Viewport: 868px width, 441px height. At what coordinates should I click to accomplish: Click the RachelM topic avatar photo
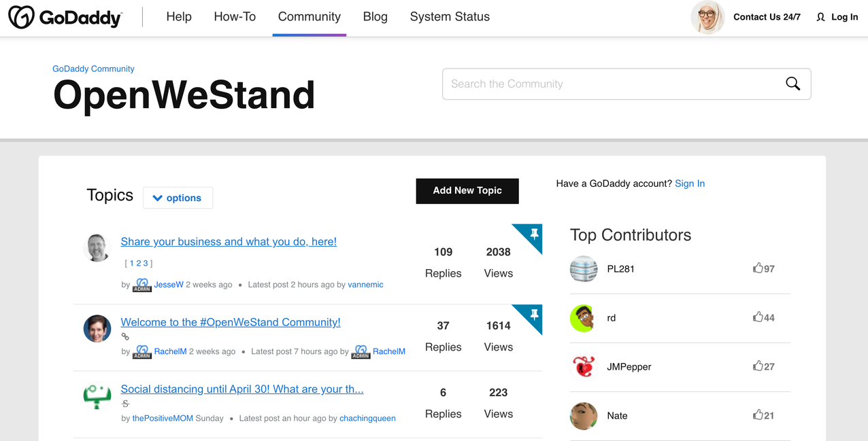click(97, 328)
